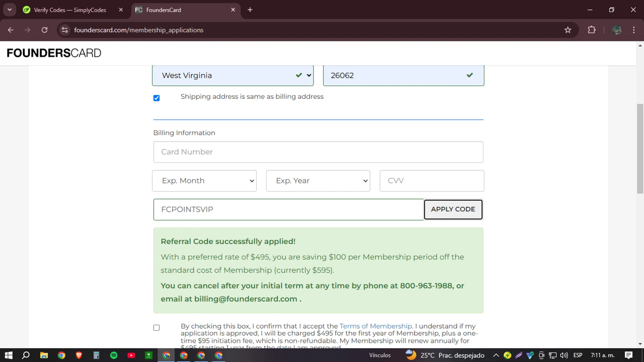Open the Exp. Year dropdown
Screen dimensions: 644x362
coord(318,181)
